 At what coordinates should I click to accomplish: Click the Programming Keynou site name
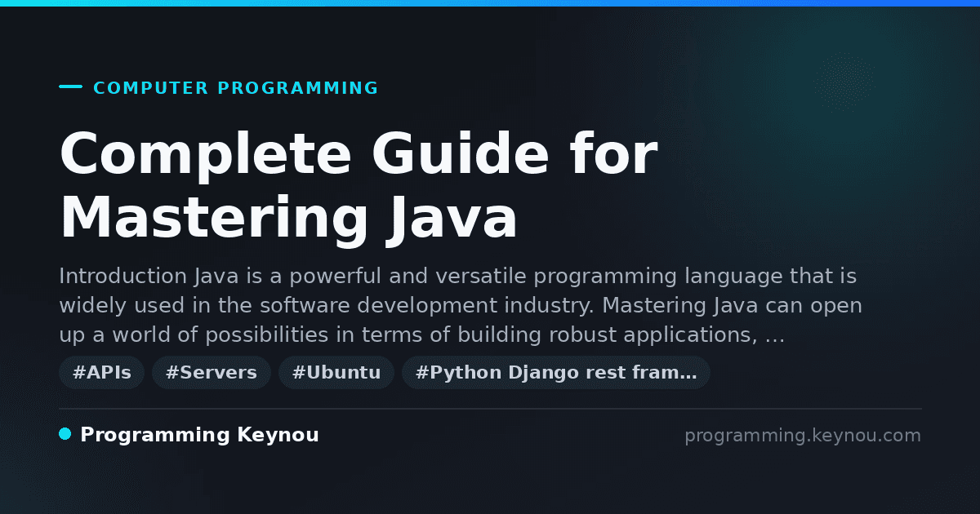199,436
